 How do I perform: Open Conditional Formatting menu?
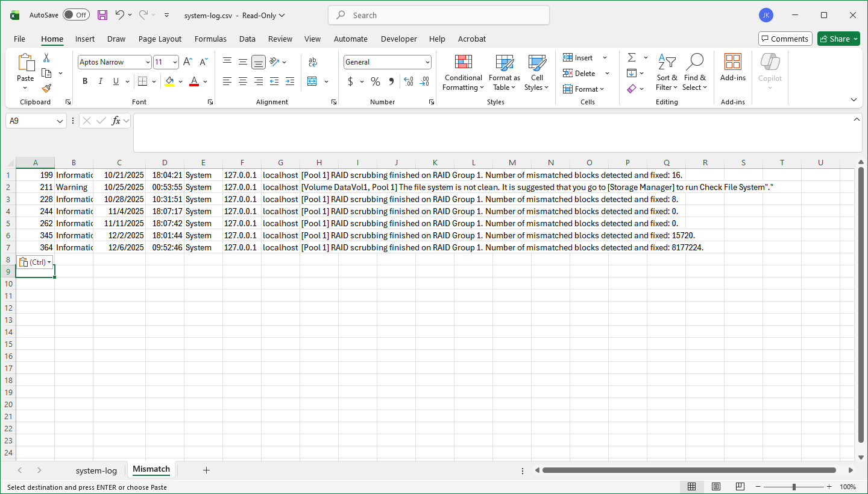(x=463, y=72)
